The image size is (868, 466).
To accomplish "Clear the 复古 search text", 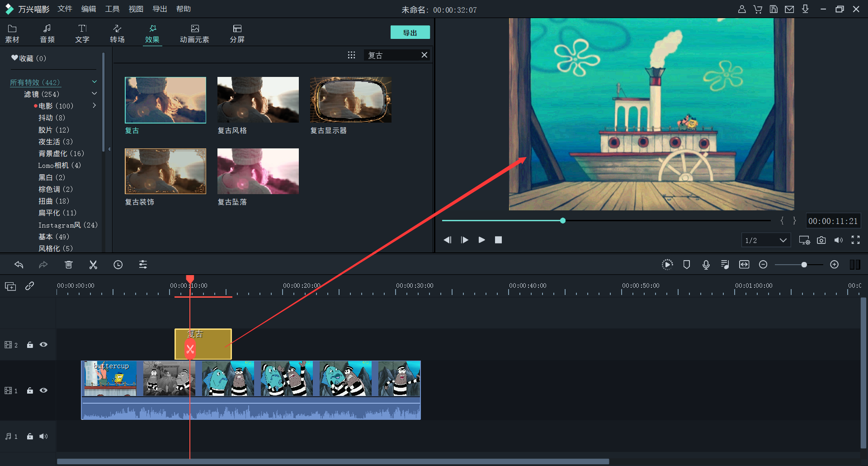I will [x=425, y=55].
